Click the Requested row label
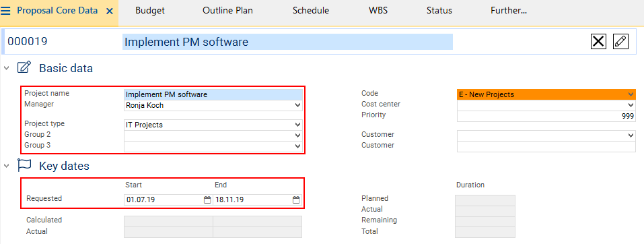Viewport: 644px width, 244px height. pos(44,198)
